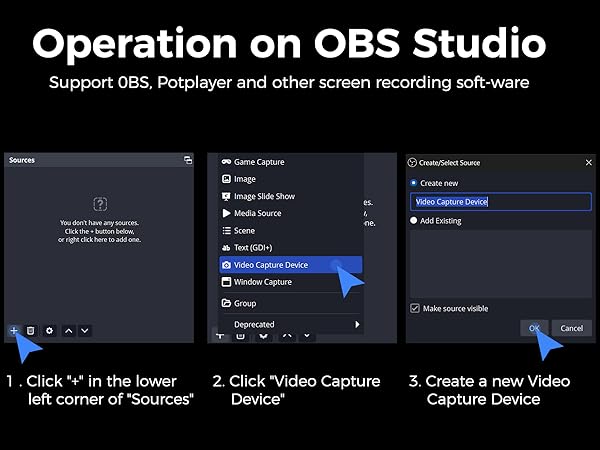Click OK in Create/Select Source dialog
Screen dimensions: 600x450
point(534,328)
